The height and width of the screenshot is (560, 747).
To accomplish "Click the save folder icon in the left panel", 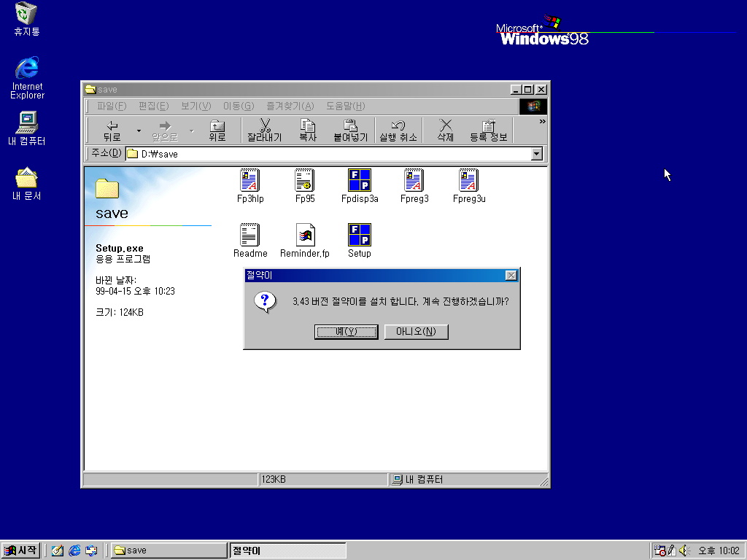I will tap(107, 189).
